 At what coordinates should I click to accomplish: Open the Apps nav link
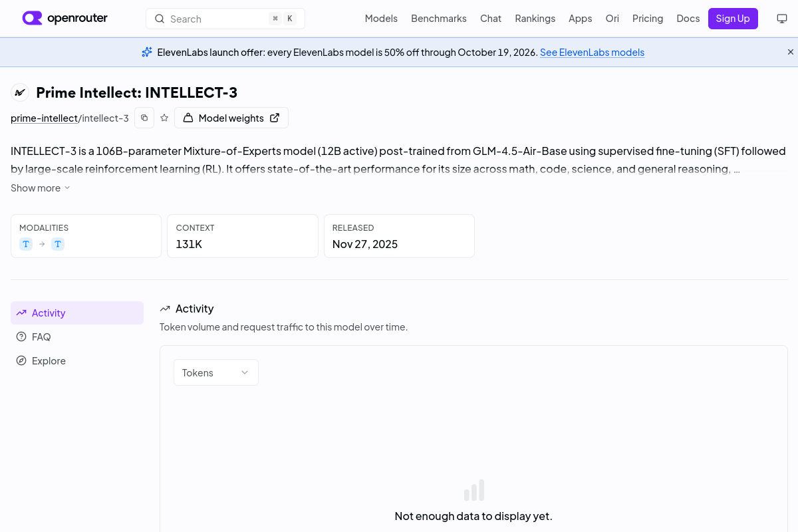[x=581, y=19]
